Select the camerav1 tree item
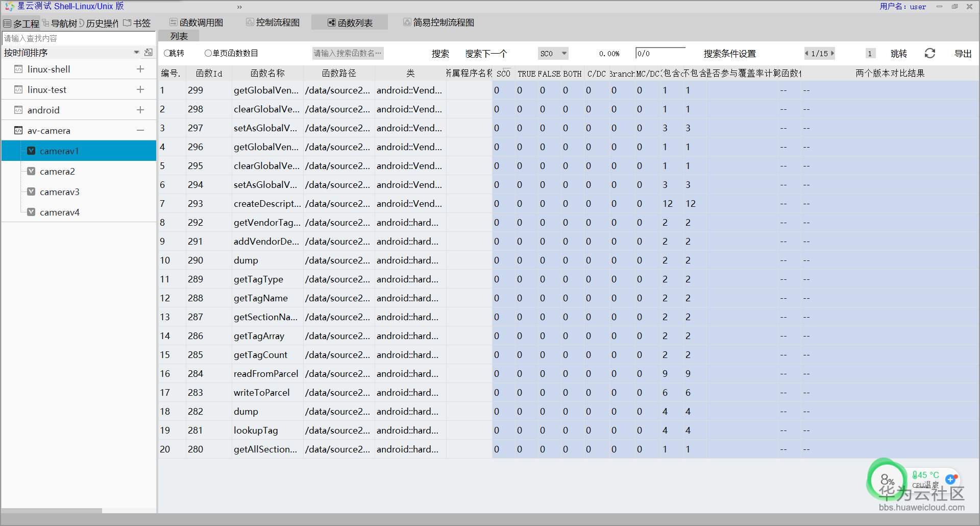Image resolution: width=980 pixels, height=526 pixels. 79,151
